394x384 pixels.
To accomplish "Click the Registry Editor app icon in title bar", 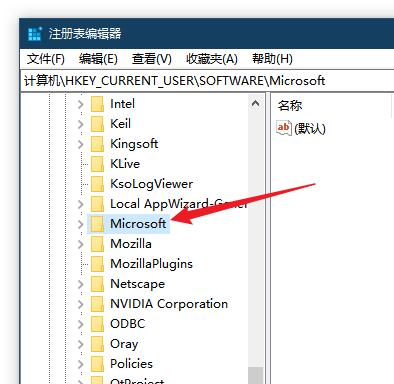I will (35, 34).
